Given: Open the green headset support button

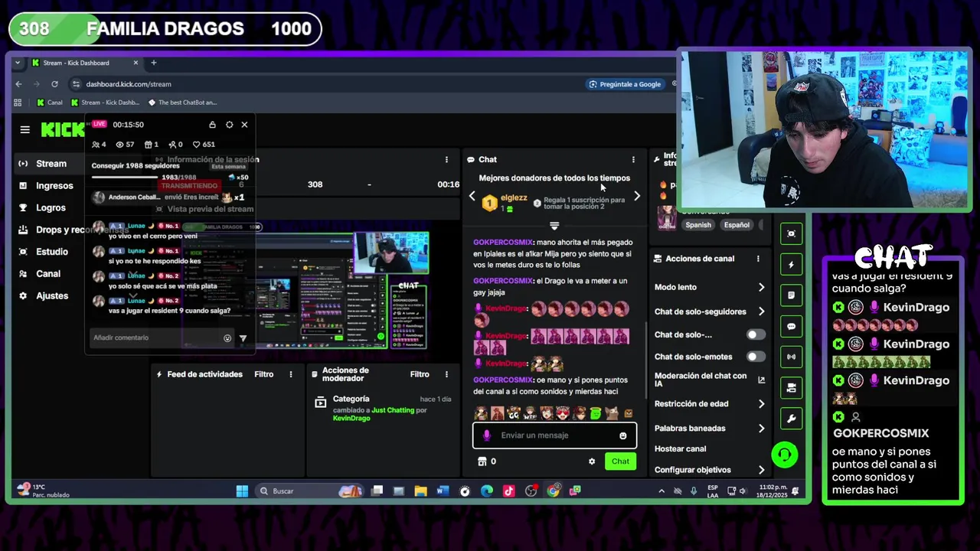Looking at the screenshot, I should [785, 455].
